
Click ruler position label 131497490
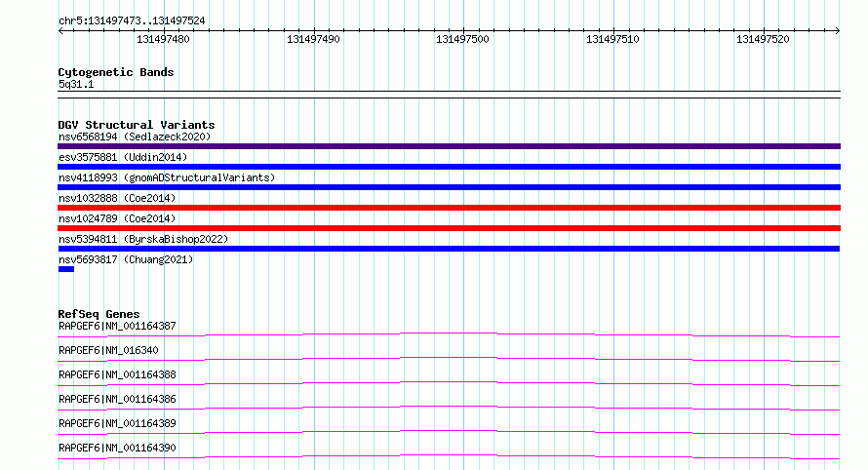tap(313, 39)
